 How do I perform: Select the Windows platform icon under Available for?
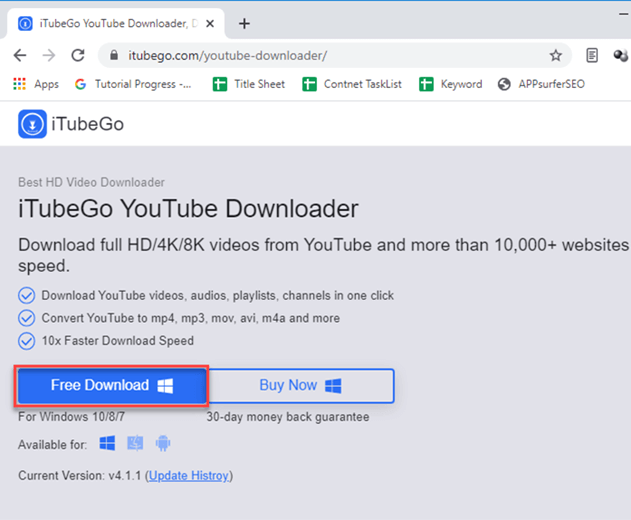pyautogui.click(x=107, y=444)
